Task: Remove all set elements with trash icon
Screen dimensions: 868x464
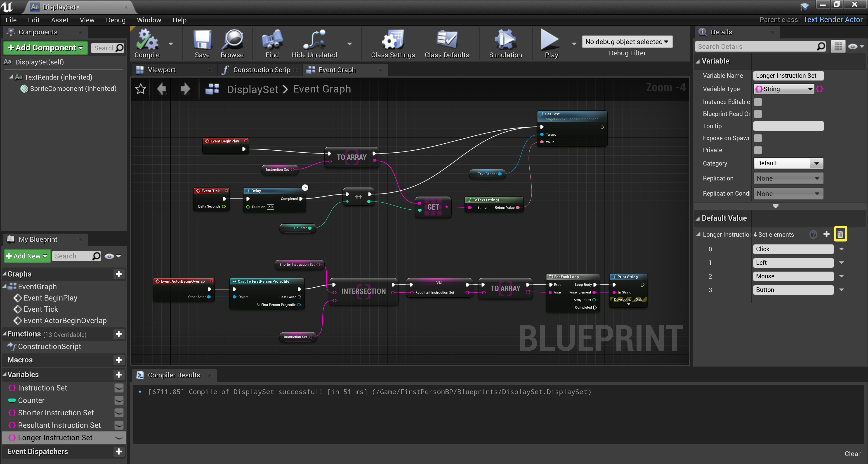Action: coord(840,234)
